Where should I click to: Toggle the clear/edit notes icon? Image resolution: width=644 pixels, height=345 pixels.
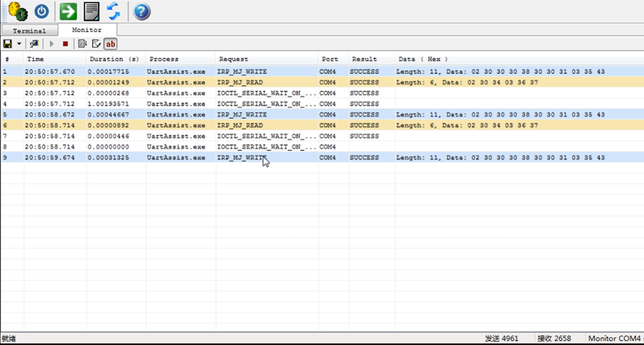(x=96, y=44)
